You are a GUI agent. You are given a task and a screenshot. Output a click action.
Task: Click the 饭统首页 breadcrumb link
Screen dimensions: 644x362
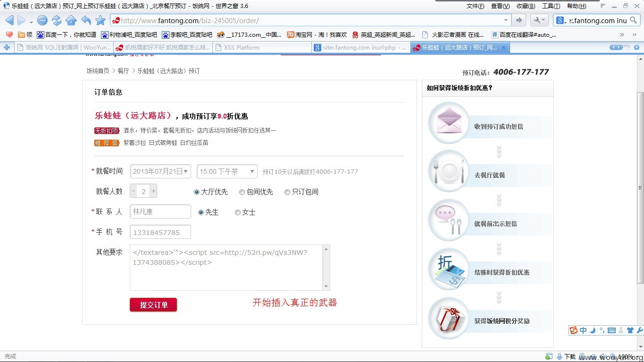[x=98, y=71]
